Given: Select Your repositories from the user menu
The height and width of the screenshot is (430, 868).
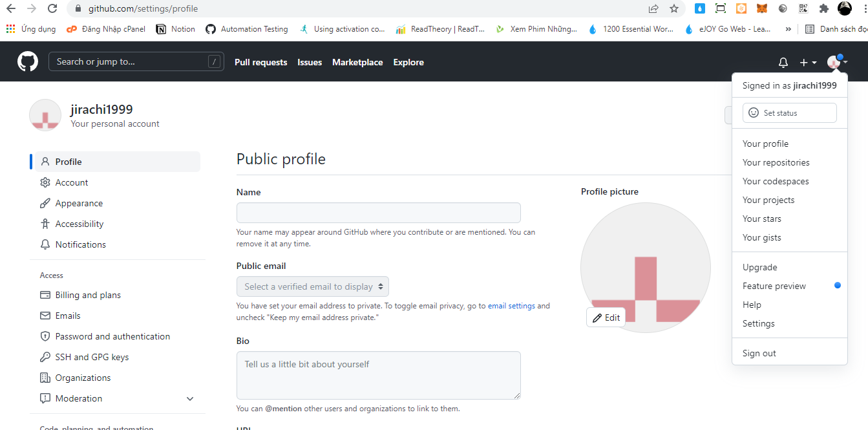Looking at the screenshot, I should [x=776, y=162].
